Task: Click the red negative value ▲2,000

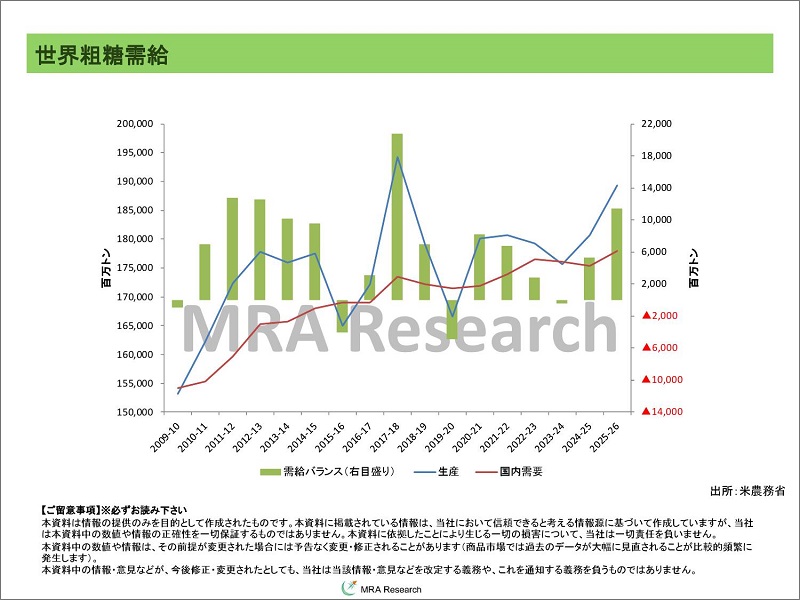Action: click(660, 316)
